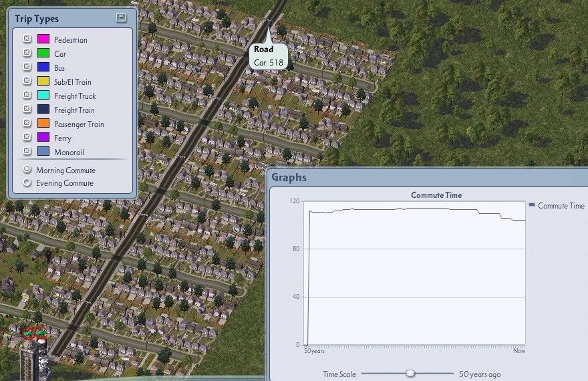Click the orange Passenger Train swatch
Viewport: 588px width, 381px height.
click(43, 123)
